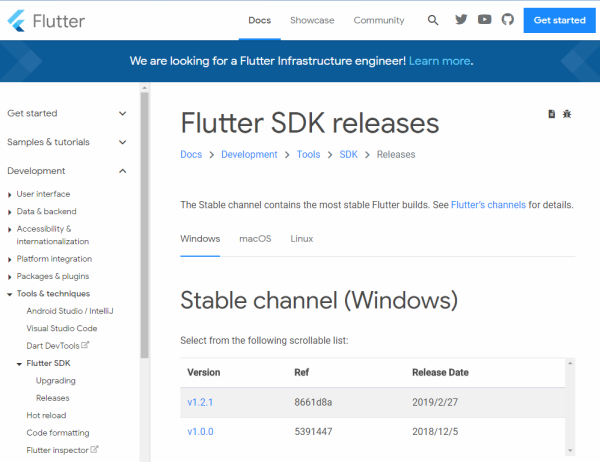This screenshot has height=462, width=600.
Task: Click the Get started button
Action: pyautogui.click(x=559, y=20)
